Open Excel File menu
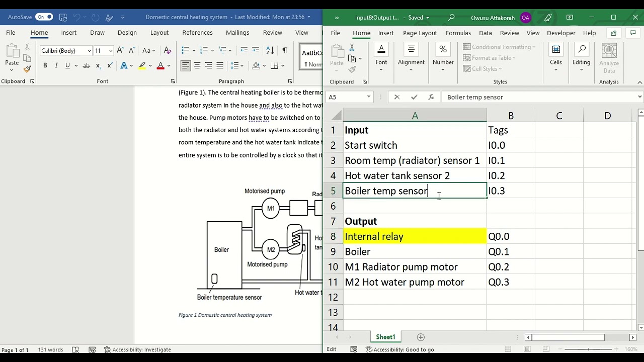This screenshot has height=362, width=644. click(335, 33)
